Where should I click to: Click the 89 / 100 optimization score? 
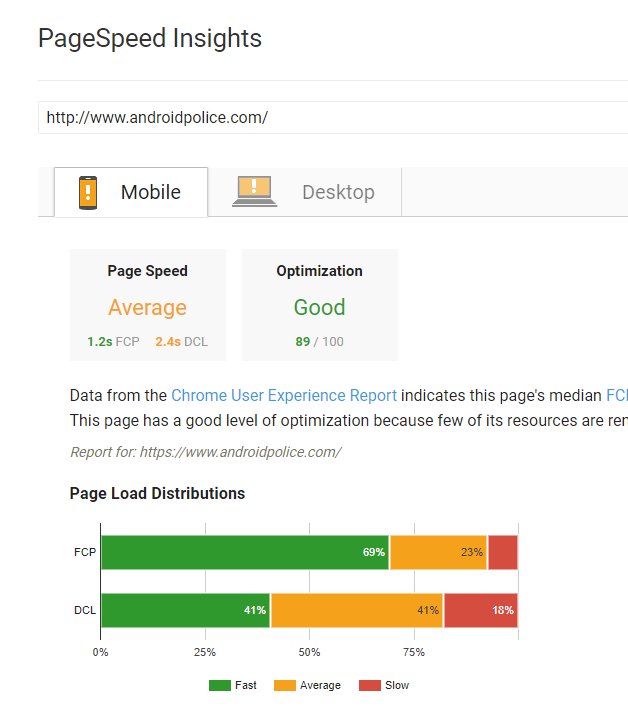[319, 342]
